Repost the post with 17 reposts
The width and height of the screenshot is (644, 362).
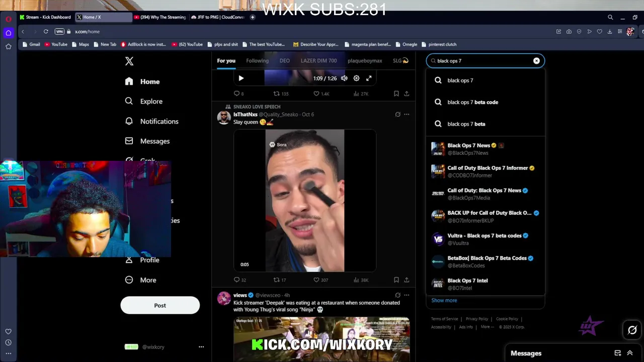pyautogui.click(x=280, y=280)
